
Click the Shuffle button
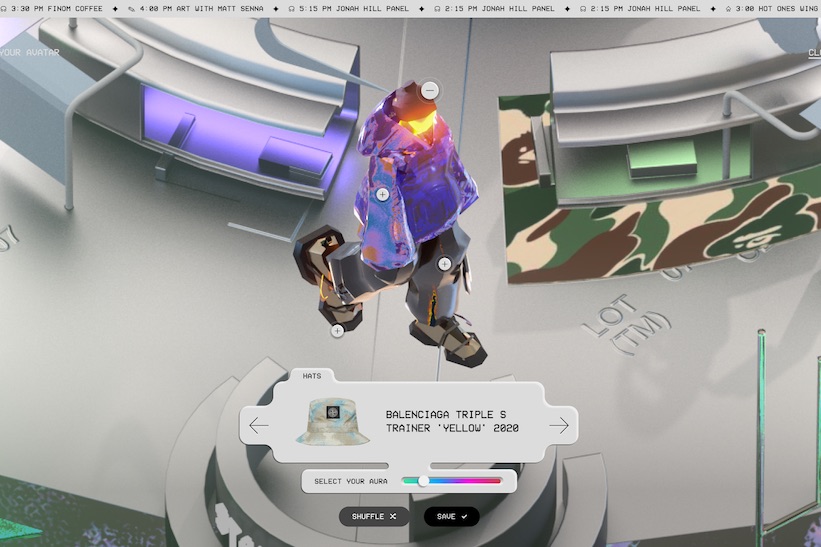point(374,516)
